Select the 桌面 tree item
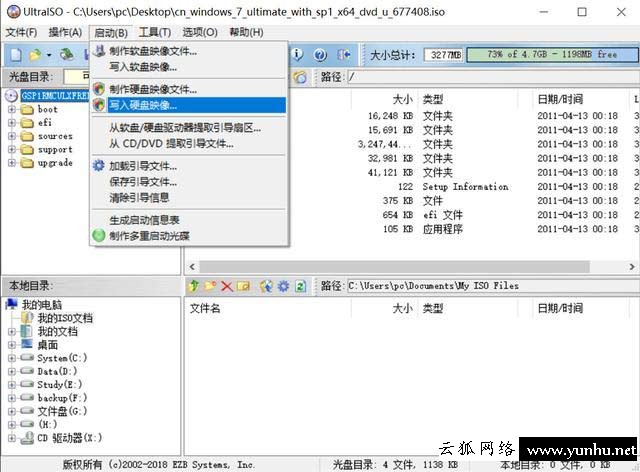This screenshot has height=472, width=640. click(48, 345)
